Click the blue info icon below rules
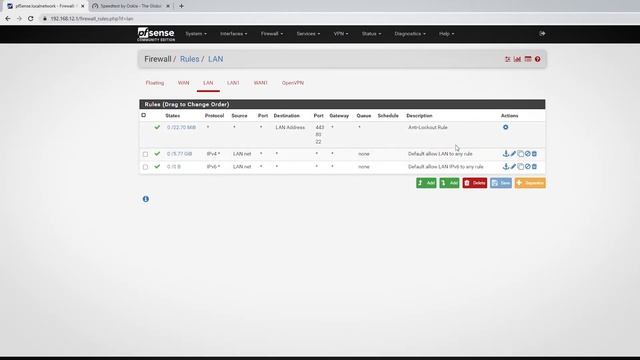The height and width of the screenshot is (360, 640). (x=146, y=199)
